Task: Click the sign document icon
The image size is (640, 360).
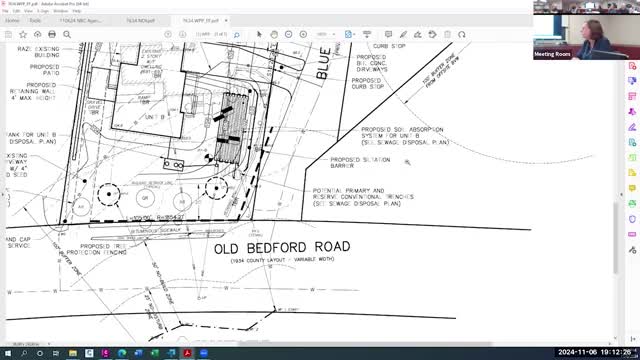Action: [418, 35]
